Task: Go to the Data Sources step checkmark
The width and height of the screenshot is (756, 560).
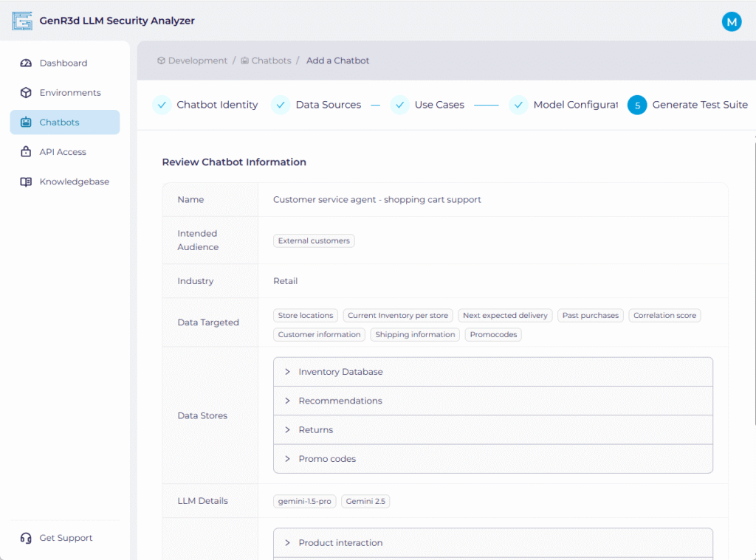Action: tap(281, 105)
